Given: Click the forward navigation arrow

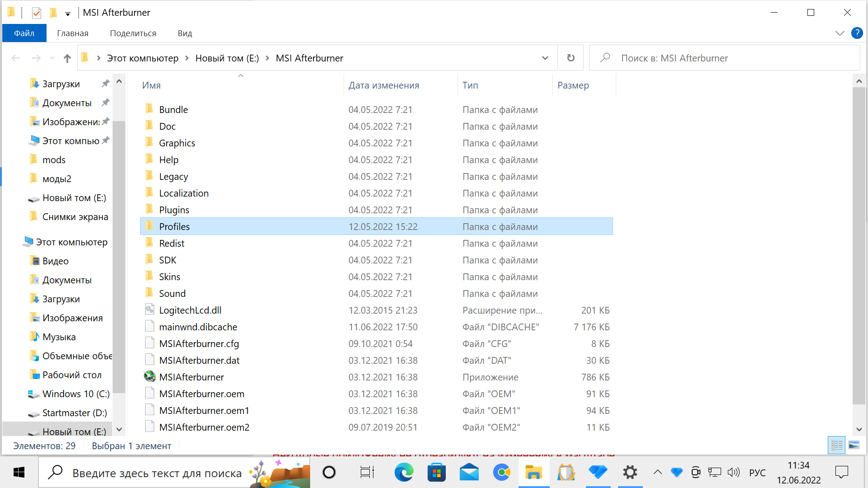Looking at the screenshot, I should 36,58.
